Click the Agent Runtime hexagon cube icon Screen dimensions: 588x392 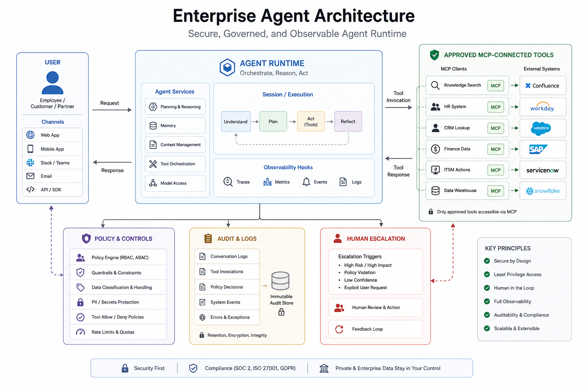click(x=227, y=68)
